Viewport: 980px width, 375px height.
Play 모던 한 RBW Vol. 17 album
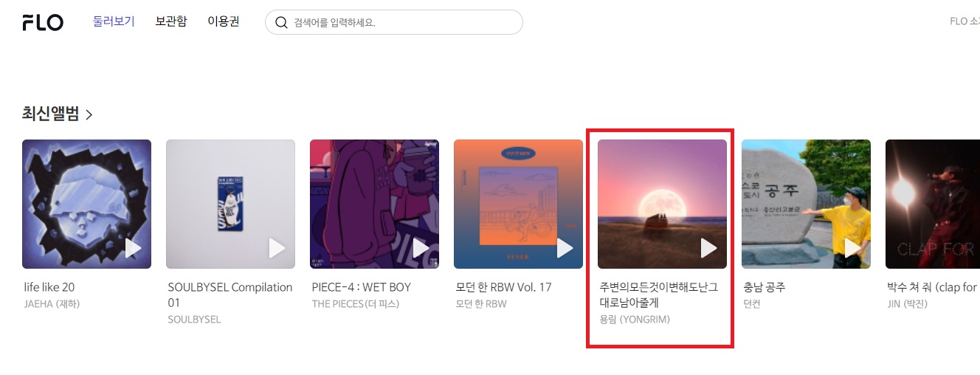(x=565, y=249)
